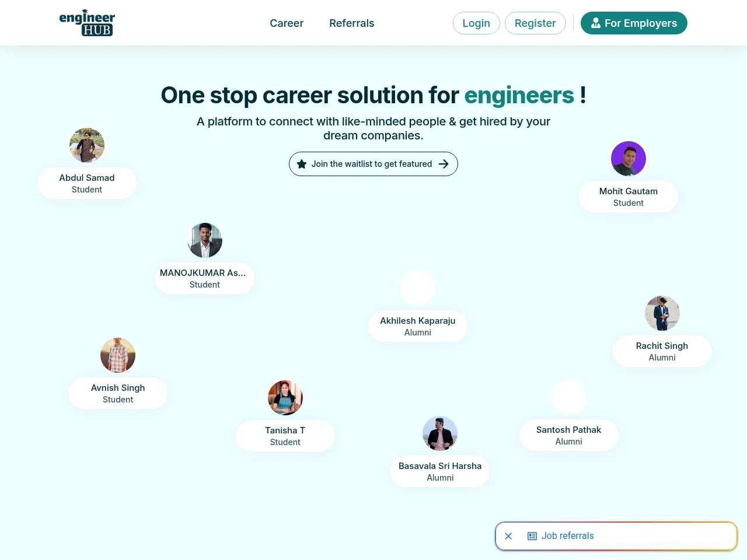Open Mohit Gautam's name card
The height and width of the screenshot is (560, 747).
(629, 197)
